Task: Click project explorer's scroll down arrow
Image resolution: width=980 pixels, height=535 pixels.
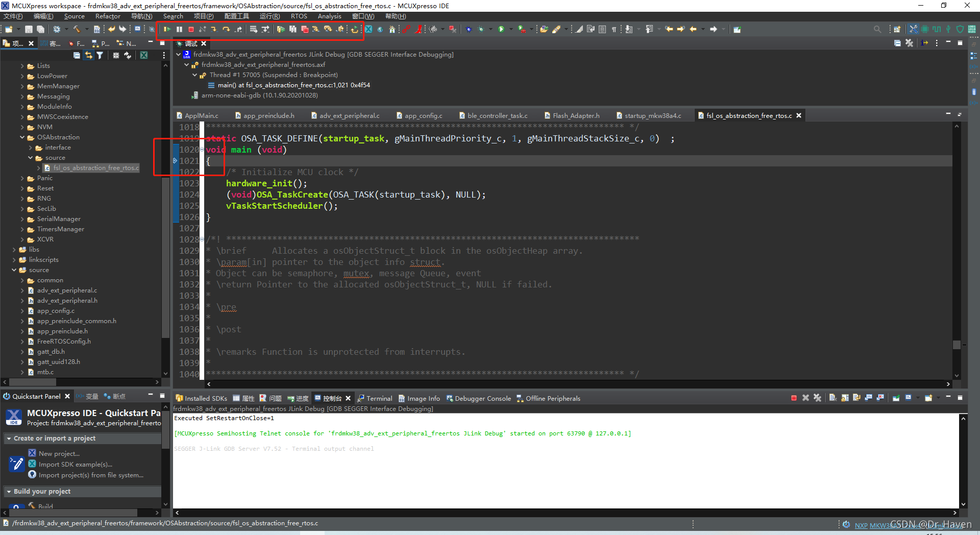Action: pos(165,374)
